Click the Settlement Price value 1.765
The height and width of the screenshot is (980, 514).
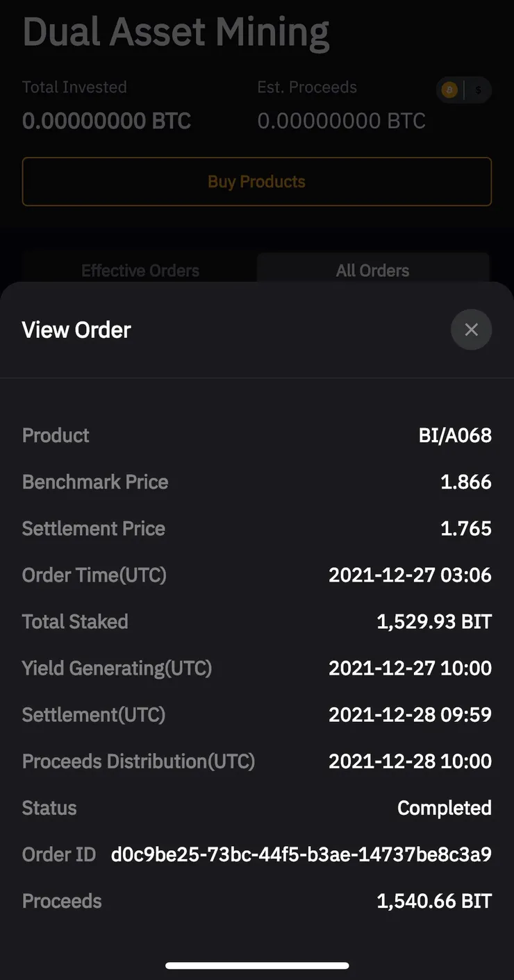pos(465,529)
